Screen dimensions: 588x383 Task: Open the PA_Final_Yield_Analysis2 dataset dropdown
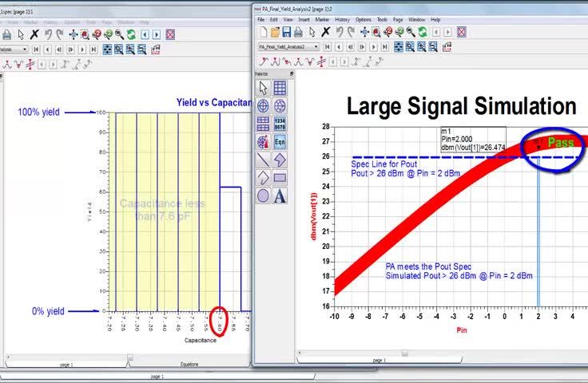[x=316, y=47]
